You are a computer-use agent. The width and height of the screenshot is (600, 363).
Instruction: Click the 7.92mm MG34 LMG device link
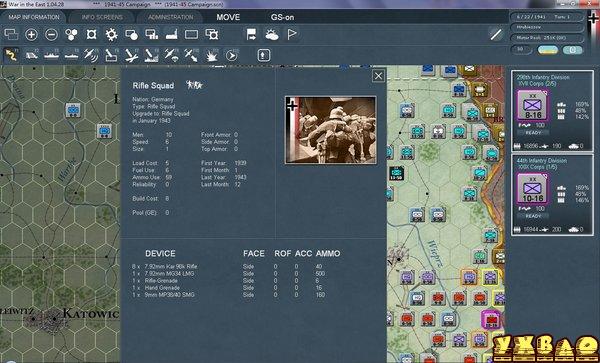point(169,273)
